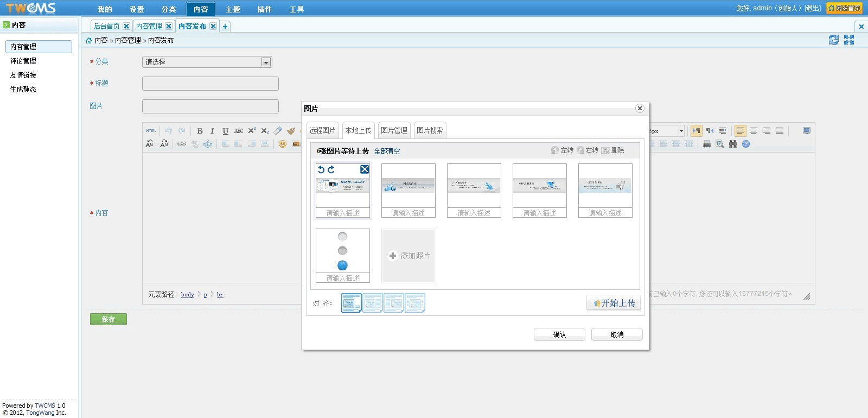Open the editor help question-mark icon

click(746, 144)
